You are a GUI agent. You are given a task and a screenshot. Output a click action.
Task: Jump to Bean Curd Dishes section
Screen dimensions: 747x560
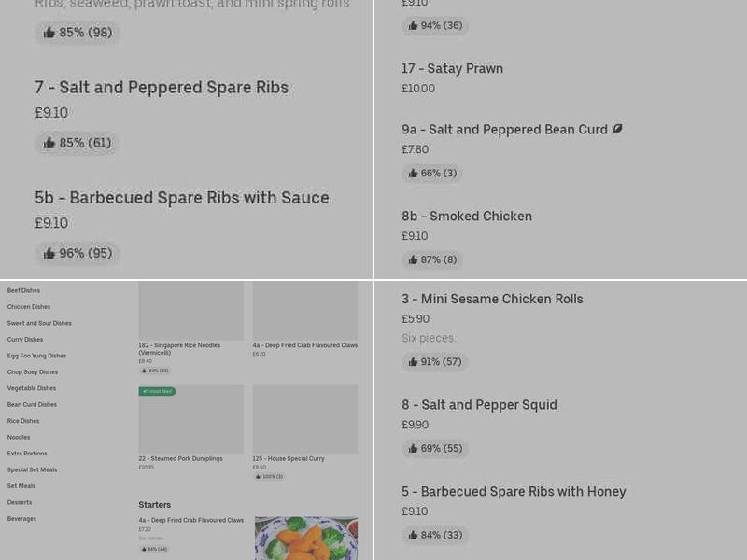point(32,404)
